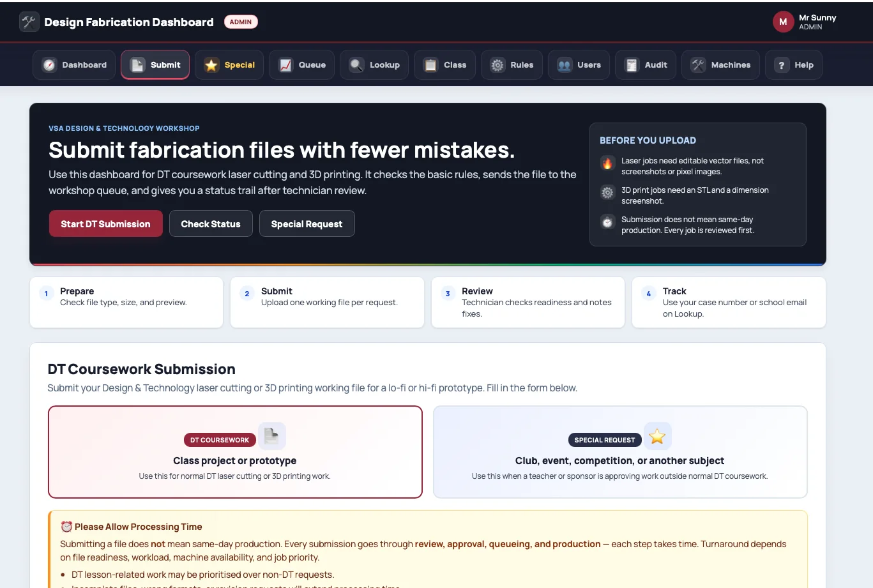Click the Rules gear icon in navigation
873x588 pixels.
(497, 65)
